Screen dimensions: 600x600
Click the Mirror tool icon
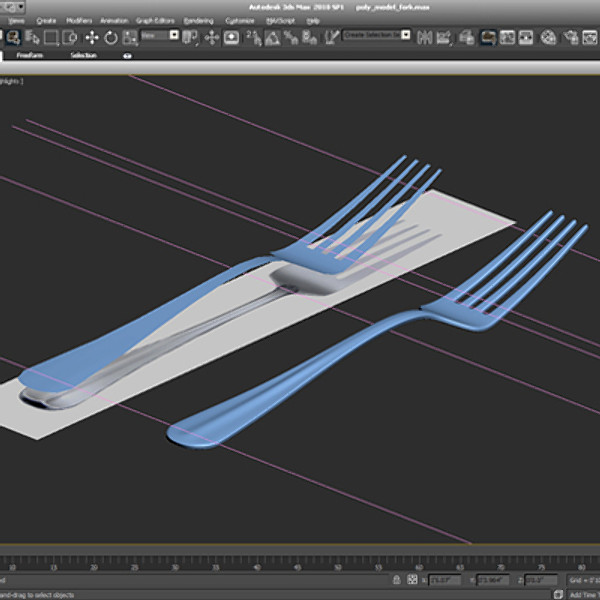[425, 37]
